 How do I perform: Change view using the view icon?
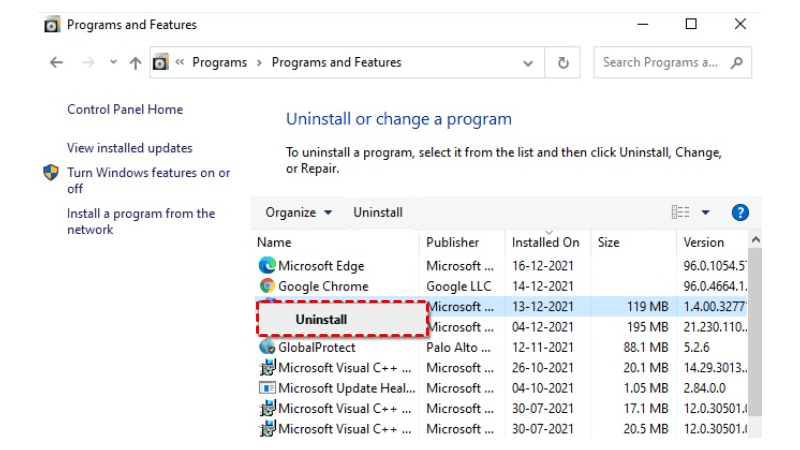click(x=680, y=212)
